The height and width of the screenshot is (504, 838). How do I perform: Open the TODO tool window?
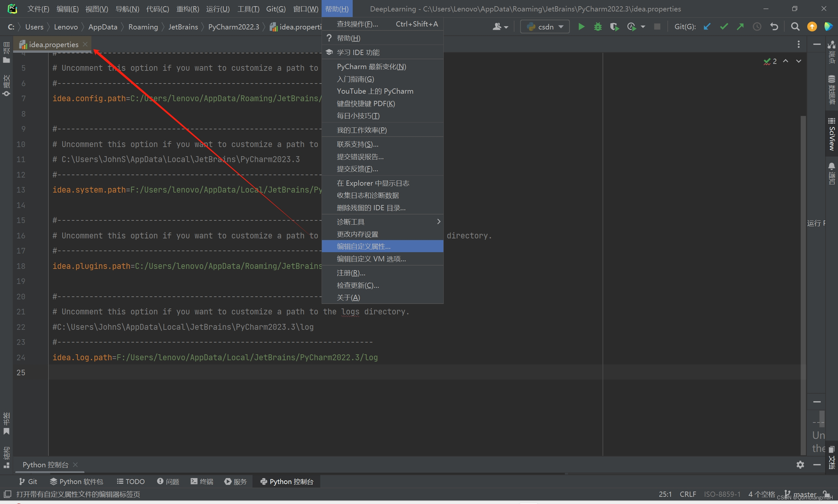131,481
